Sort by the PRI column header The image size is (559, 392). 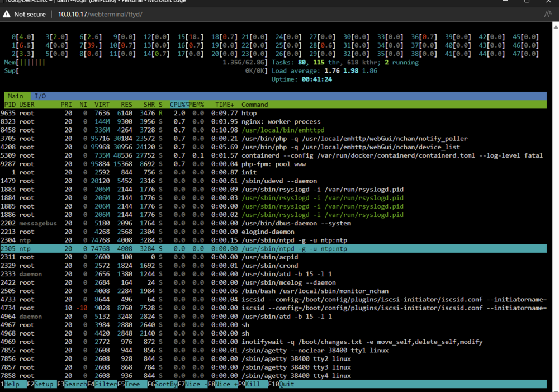point(66,105)
